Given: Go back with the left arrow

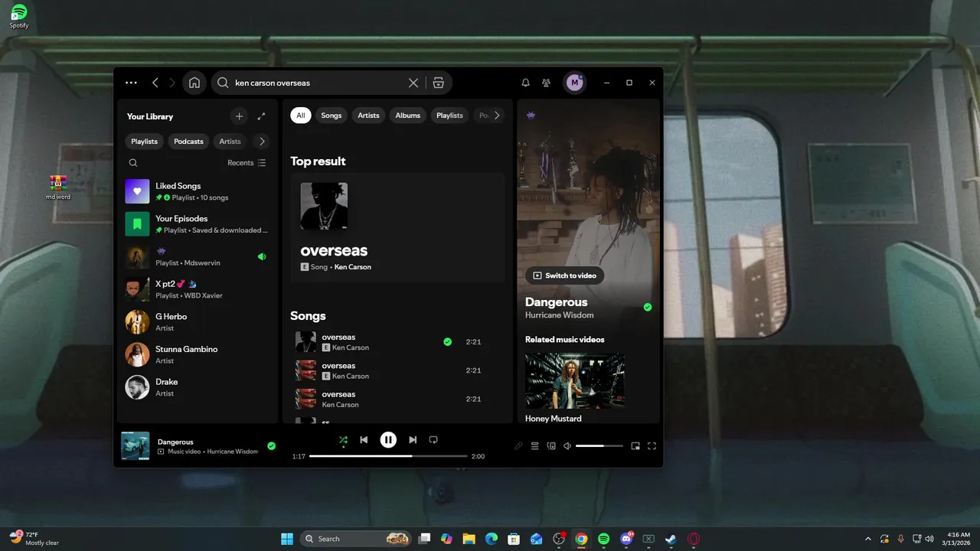Looking at the screenshot, I should click(155, 83).
